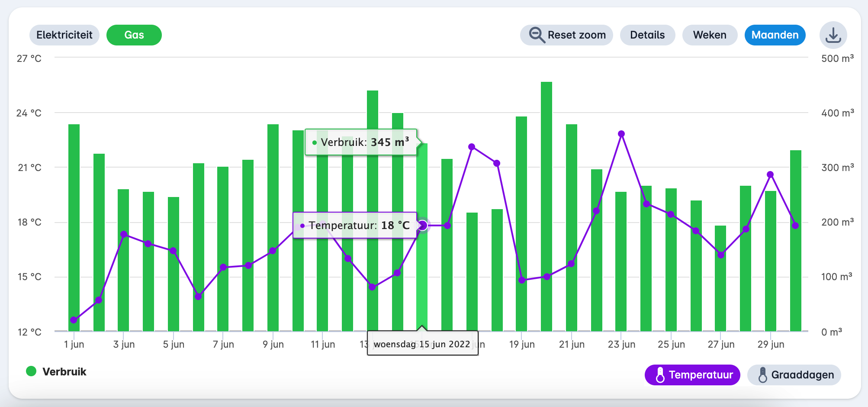The width and height of the screenshot is (868, 407).
Task: Click the download chart icon
Action: [x=833, y=35]
